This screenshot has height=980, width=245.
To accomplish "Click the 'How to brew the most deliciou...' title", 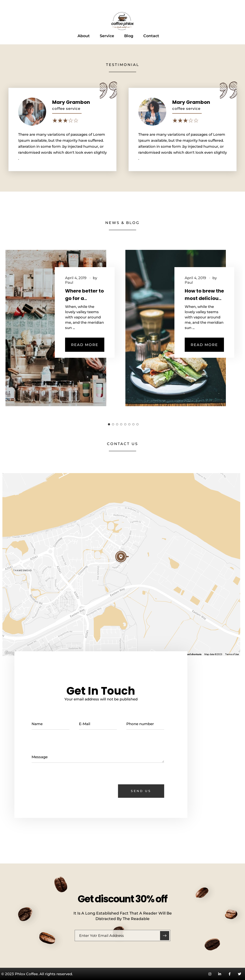I will [x=204, y=294].
